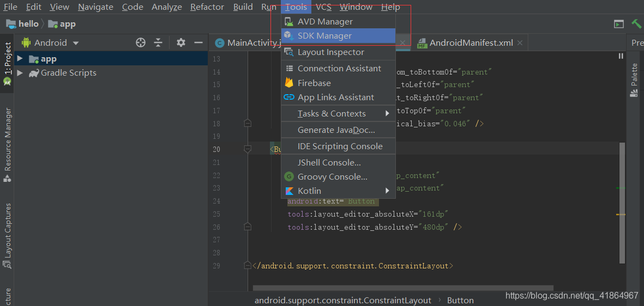The image size is (644, 306).
Task: Switch to the MainActivity.java tab
Action: click(x=248, y=42)
